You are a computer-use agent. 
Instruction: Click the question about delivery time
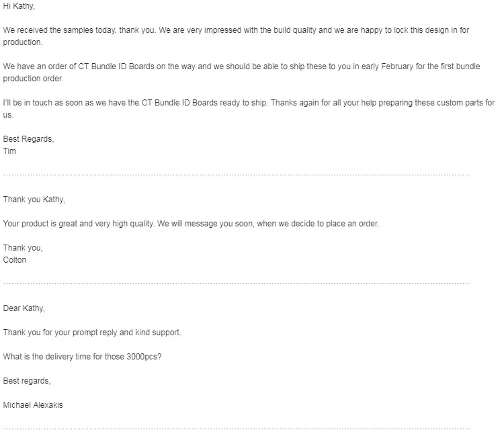82,357
